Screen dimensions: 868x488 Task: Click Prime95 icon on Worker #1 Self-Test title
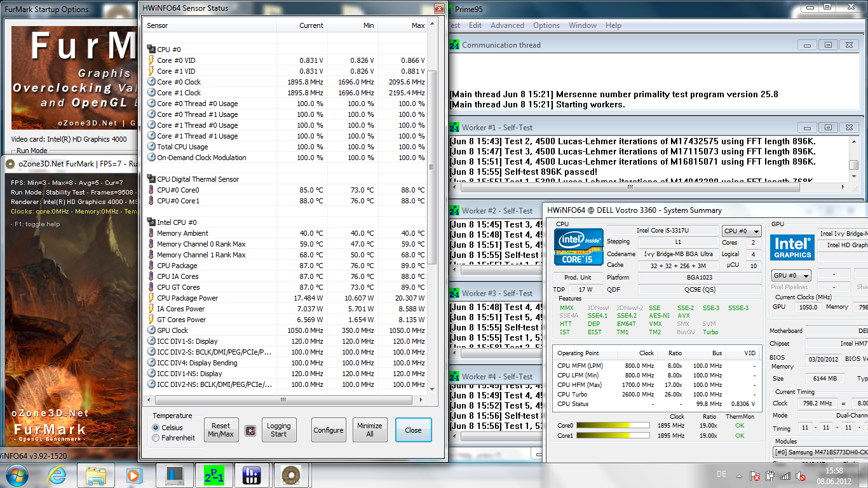[x=454, y=128]
